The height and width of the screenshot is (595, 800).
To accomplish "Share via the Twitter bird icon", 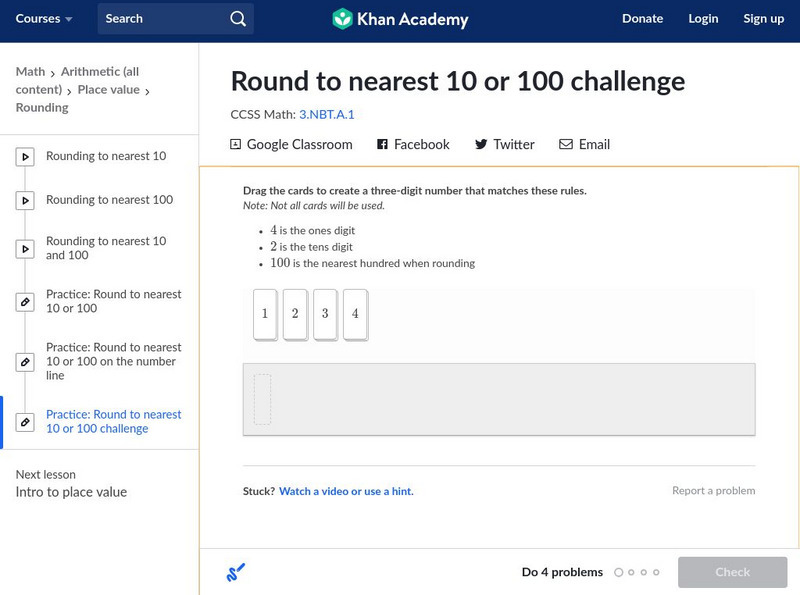I will click(x=481, y=145).
